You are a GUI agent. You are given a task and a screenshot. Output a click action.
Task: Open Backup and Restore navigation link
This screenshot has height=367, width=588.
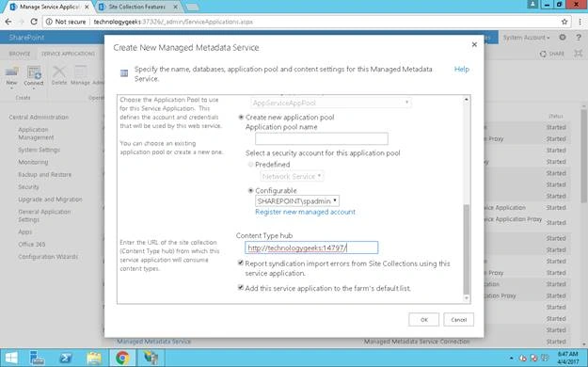coord(44,174)
